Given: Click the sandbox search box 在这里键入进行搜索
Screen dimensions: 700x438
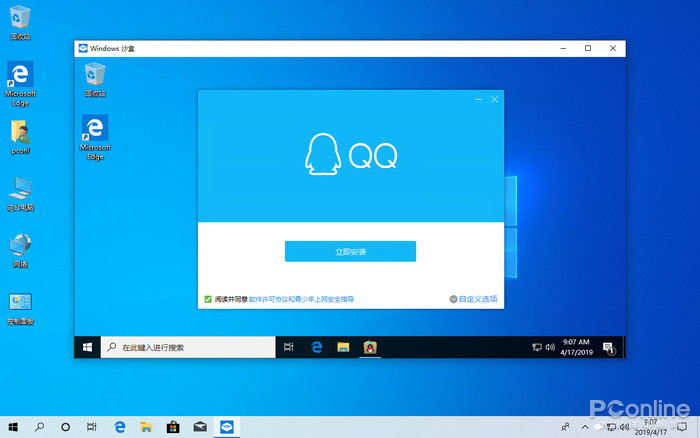Looking at the screenshot, I should pyautogui.click(x=190, y=348).
